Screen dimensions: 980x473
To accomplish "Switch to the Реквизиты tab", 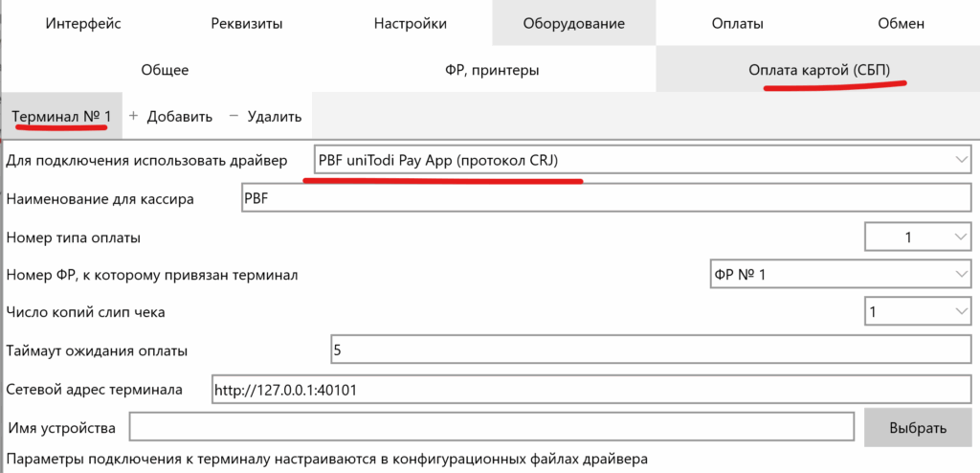I will (x=246, y=23).
